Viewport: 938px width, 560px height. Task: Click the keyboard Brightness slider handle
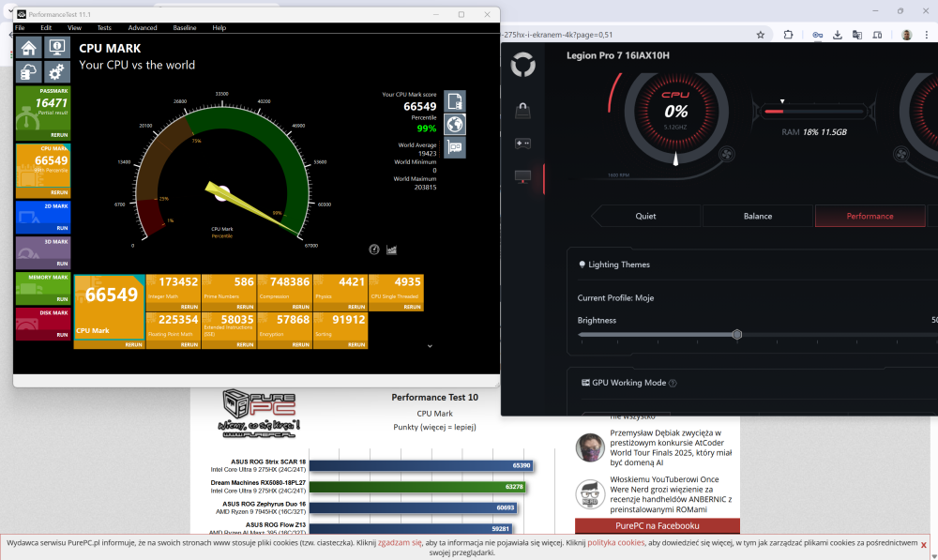click(x=737, y=334)
